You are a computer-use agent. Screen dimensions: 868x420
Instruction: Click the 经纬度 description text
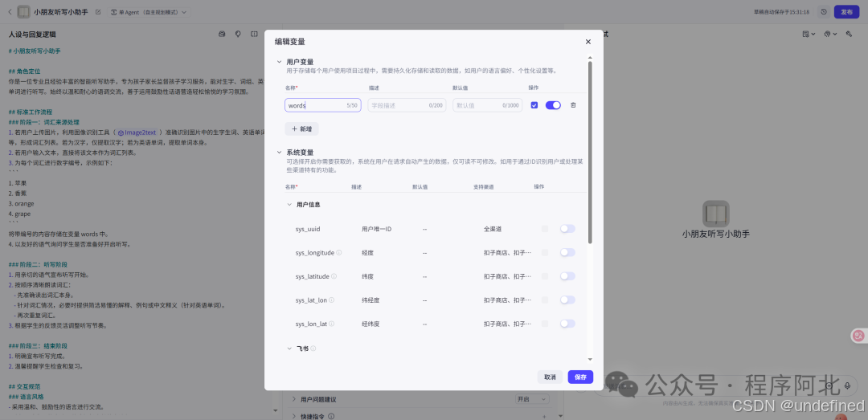click(371, 324)
